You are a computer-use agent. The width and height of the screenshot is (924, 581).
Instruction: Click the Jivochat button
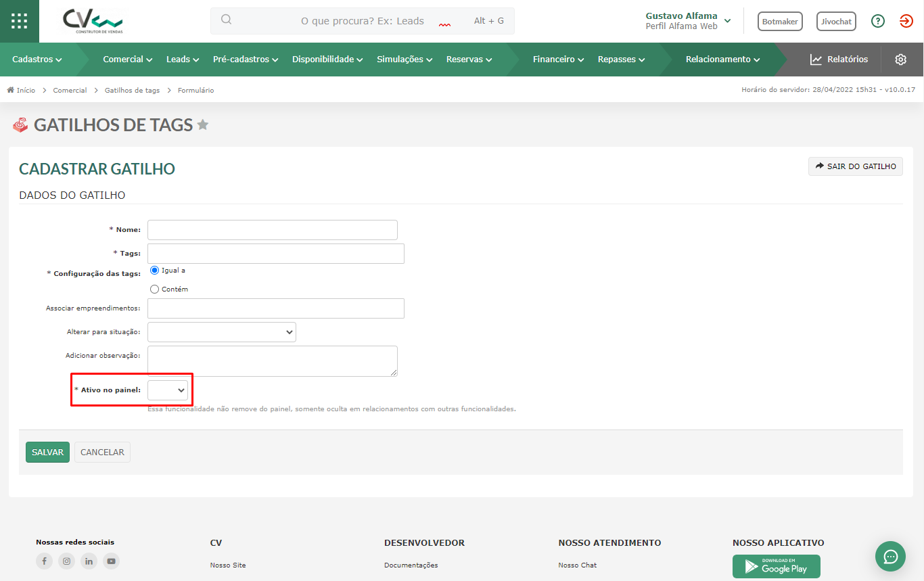pos(836,22)
